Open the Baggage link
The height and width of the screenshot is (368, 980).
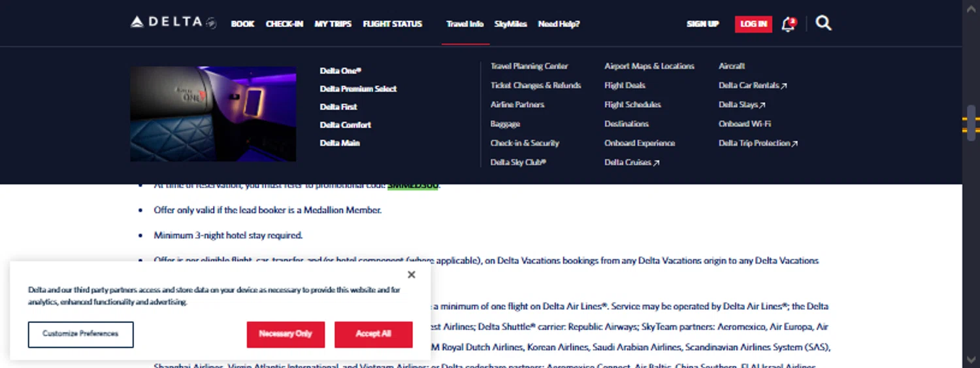point(505,124)
